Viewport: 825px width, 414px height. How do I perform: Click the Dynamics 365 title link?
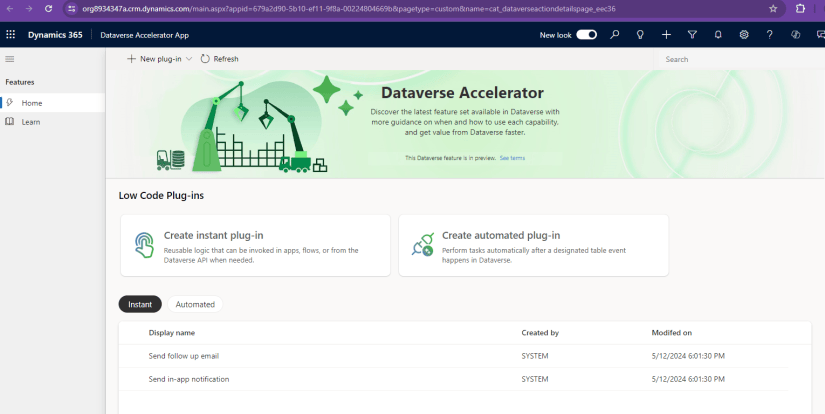click(x=55, y=35)
